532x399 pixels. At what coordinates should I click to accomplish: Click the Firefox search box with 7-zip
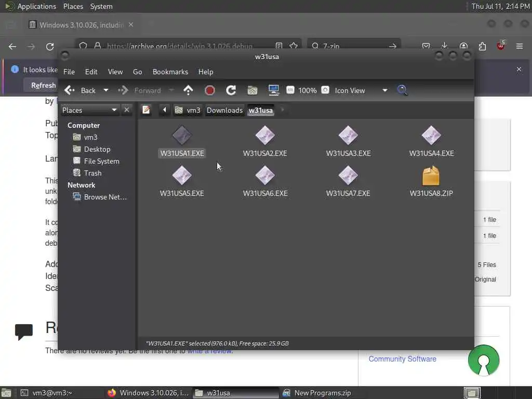click(x=354, y=46)
